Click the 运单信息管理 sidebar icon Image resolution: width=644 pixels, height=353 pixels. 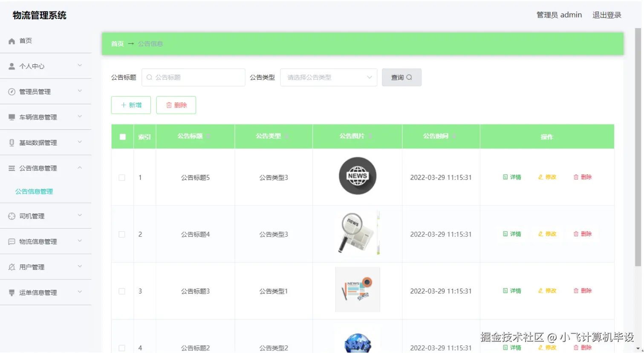pyautogui.click(x=12, y=292)
